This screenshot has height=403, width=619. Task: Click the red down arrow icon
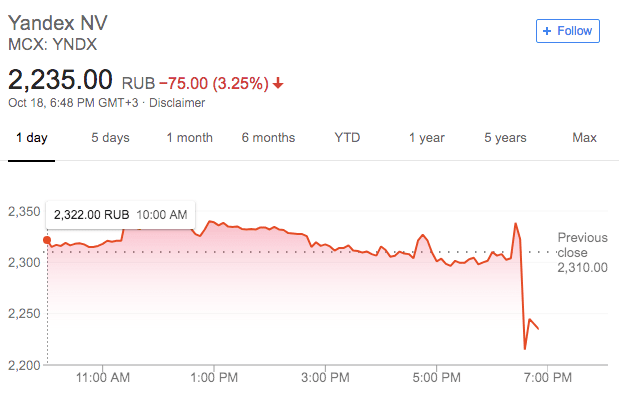(x=277, y=83)
